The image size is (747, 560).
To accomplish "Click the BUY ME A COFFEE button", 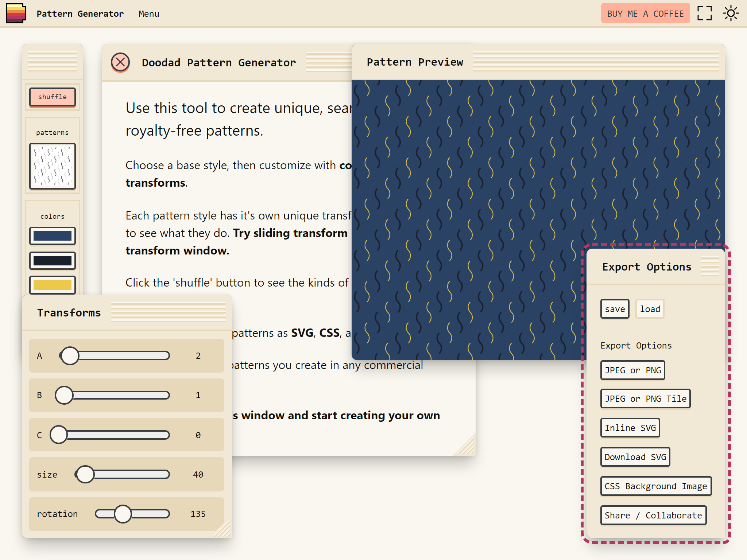I will pos(645,13).
